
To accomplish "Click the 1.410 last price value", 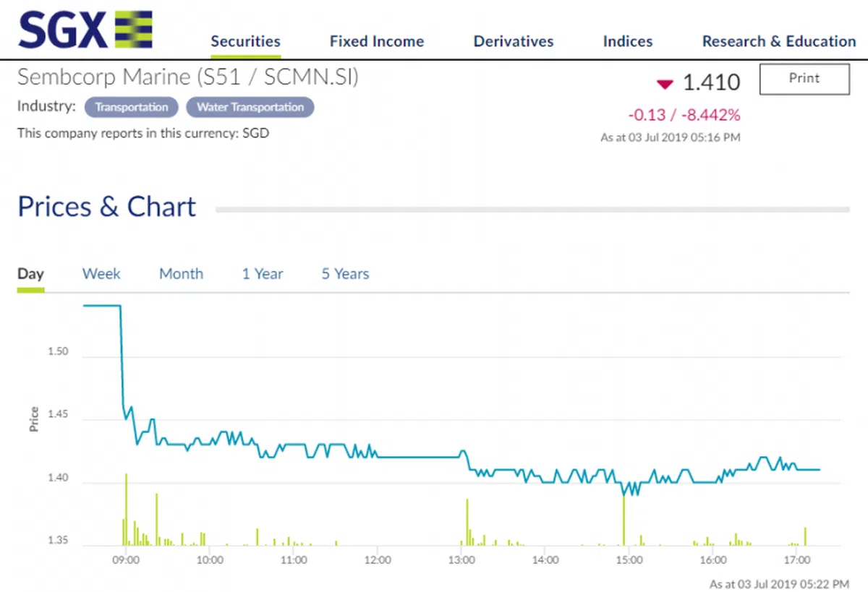I will [x=712, y=83].
